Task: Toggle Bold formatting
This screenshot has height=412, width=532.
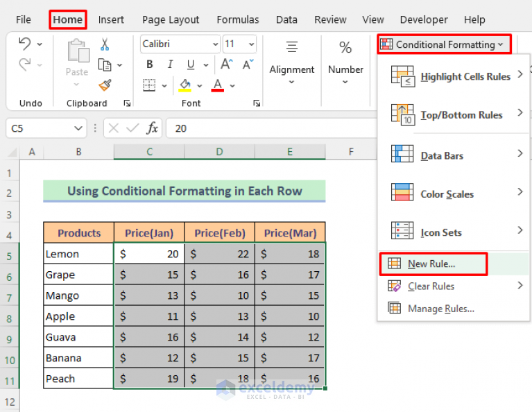Action: (x=149, y=64)
